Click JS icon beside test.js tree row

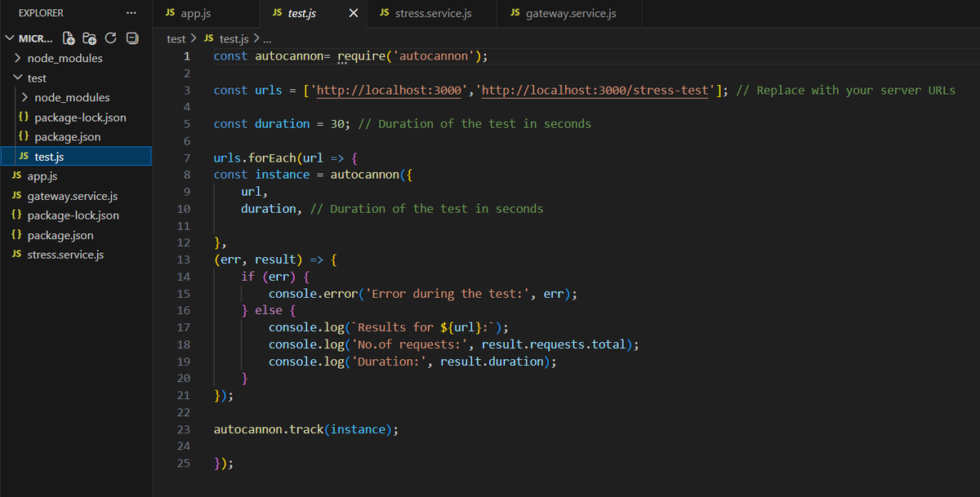pyautogui.click(x=24, y=156)
